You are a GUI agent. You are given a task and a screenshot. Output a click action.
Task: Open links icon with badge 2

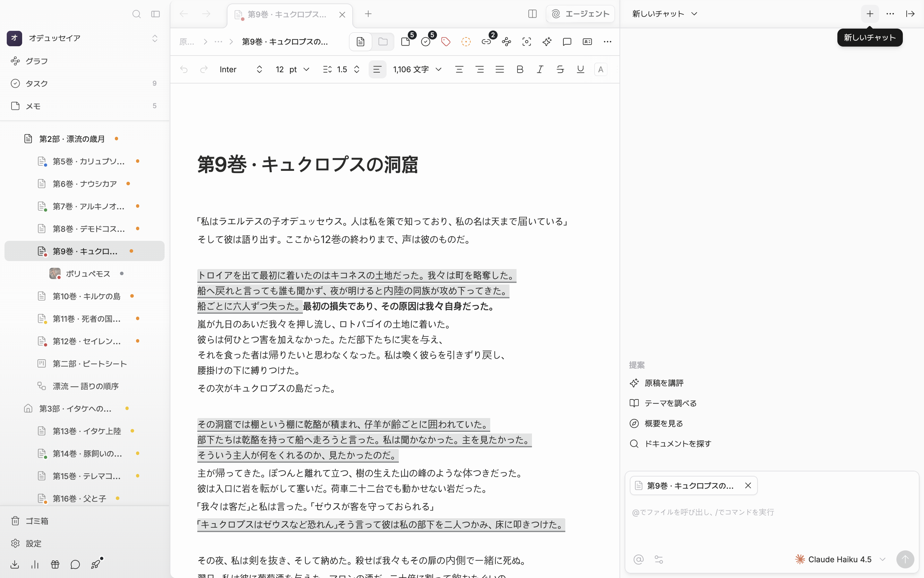(x=486, y=41)
